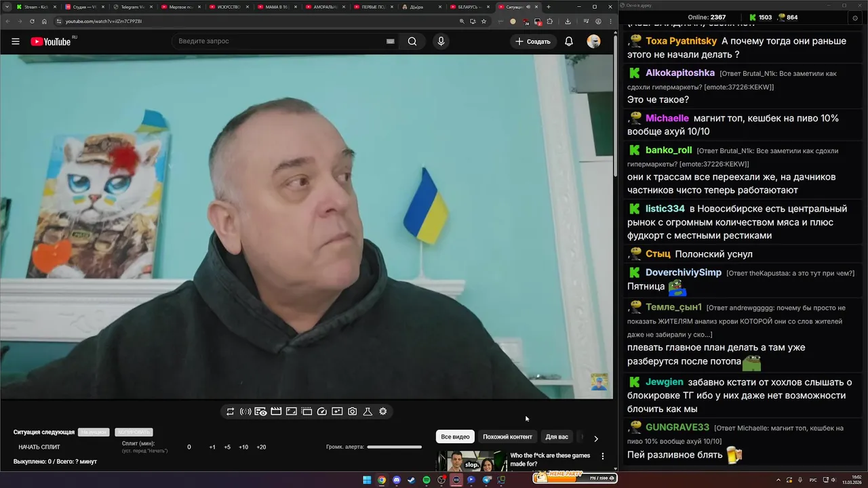This screenshot has height=488, width=868.
Task: Toggle the loop icon in player toolbar
Action: (x=231, y=411)
